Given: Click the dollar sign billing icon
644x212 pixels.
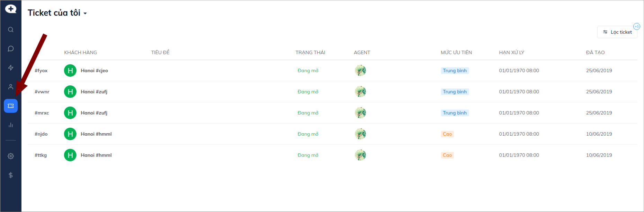Looking at the screenshot, I should (x=11, y=175).
